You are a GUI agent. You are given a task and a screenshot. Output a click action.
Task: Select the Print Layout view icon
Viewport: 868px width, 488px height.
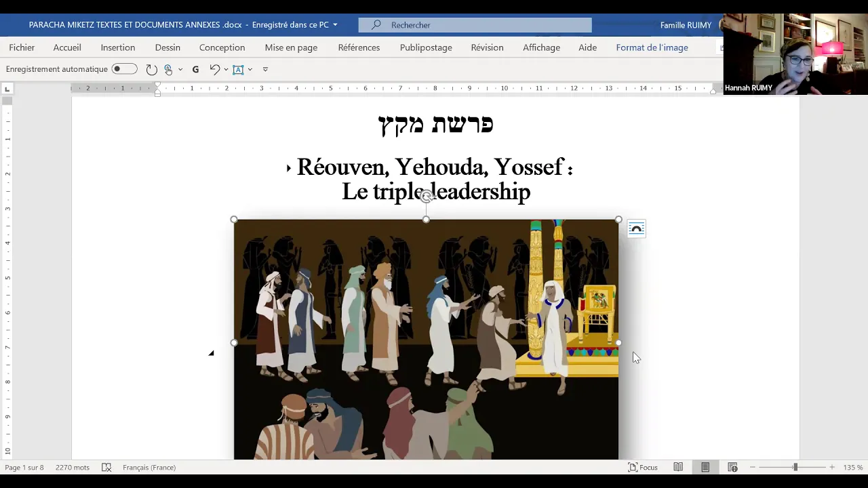coord(705,467)
